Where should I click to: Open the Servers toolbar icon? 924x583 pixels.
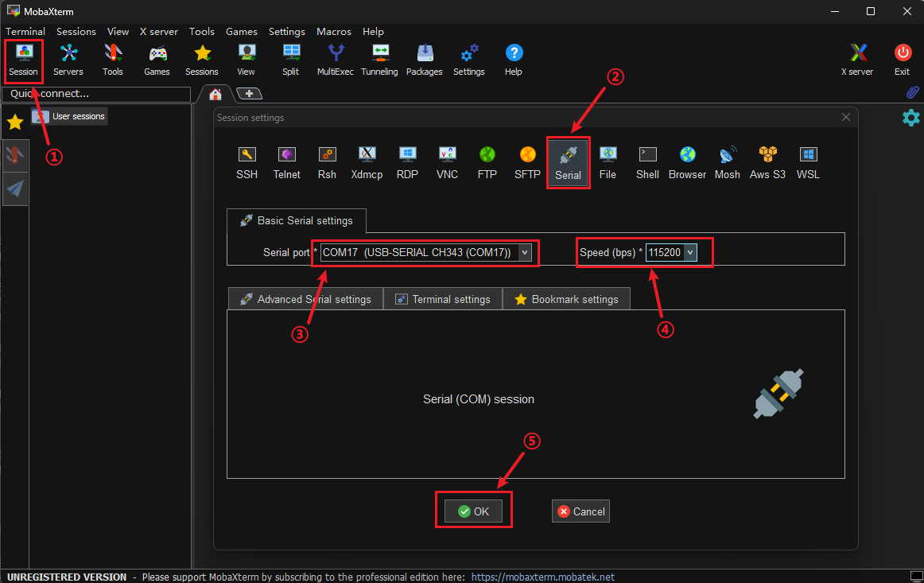[x=68, y=60]
